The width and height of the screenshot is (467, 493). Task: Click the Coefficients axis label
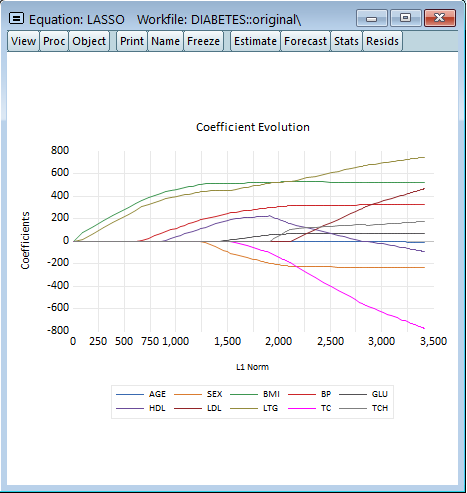25,240
